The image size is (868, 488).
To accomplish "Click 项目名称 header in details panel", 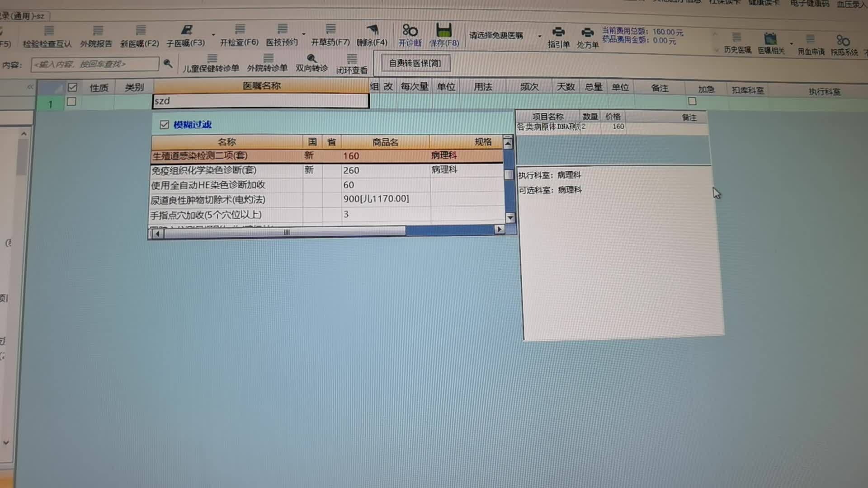I will pyautogui.click(x=548, y=117).
